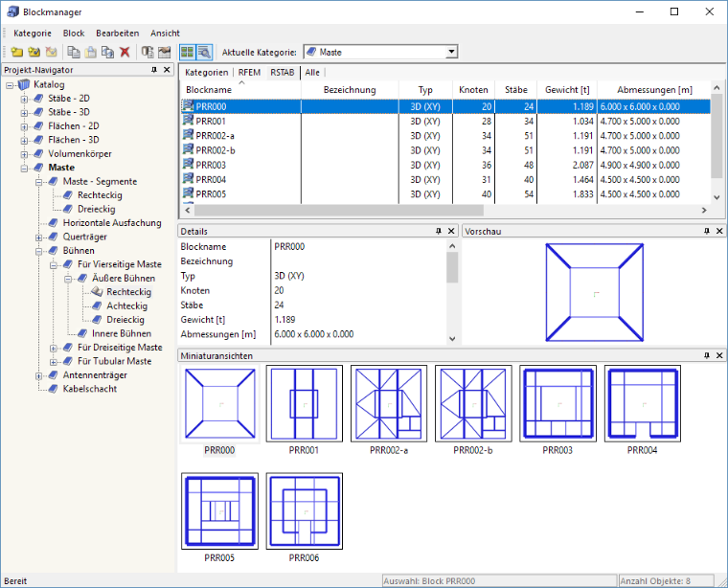The image size is (728, 588).
Task: Open the Kategorie menu
Action: (33, 33)
